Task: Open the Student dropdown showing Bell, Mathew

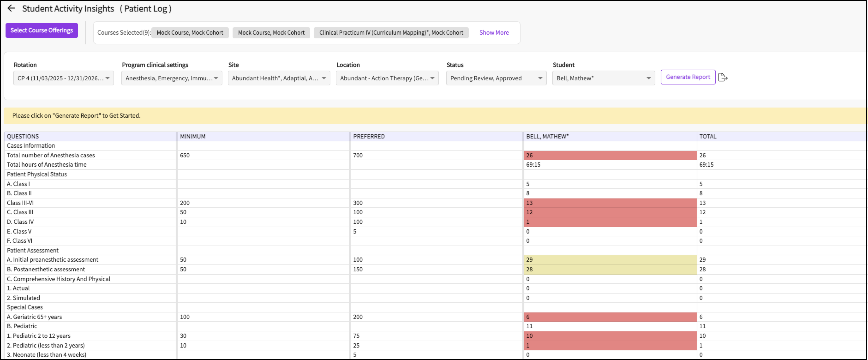Action: click(603, 78)
